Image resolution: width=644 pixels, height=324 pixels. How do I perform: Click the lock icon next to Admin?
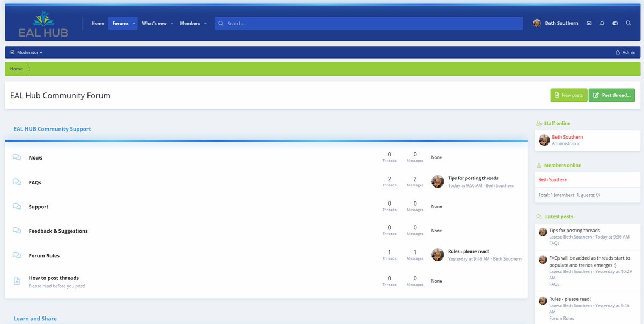[618, 52]
